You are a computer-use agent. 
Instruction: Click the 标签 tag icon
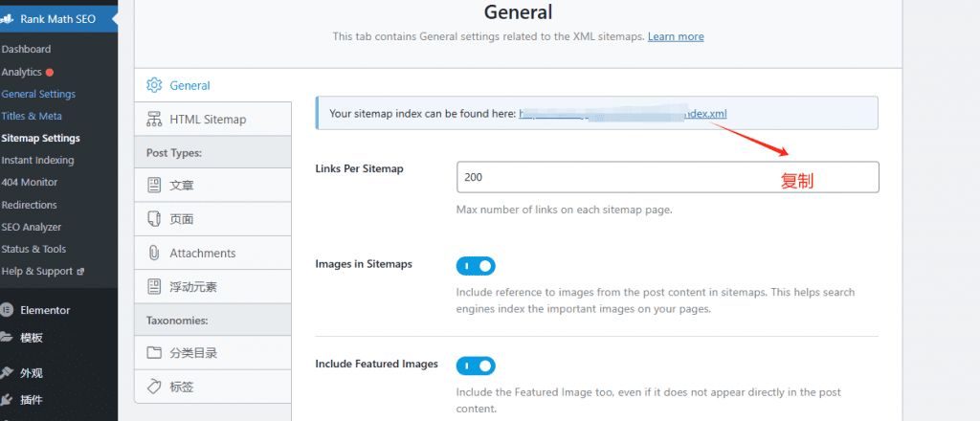point(154,387)
